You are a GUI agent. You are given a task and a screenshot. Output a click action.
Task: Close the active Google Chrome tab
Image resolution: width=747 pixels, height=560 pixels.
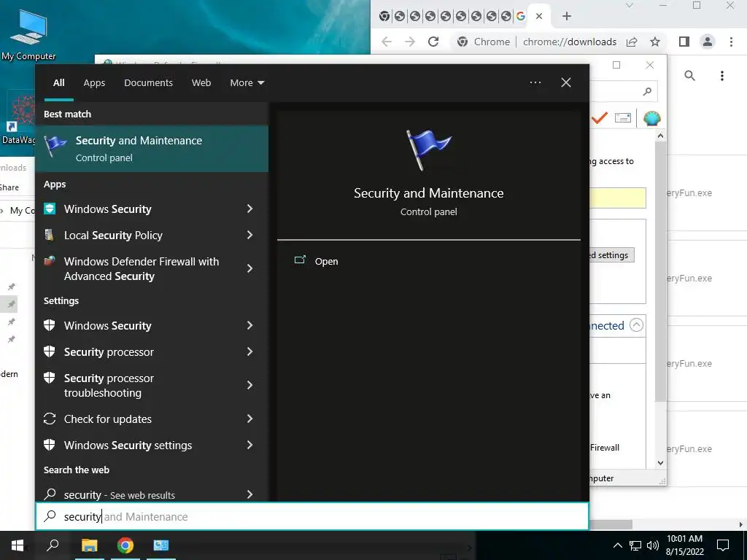click(x=539, y=16)
